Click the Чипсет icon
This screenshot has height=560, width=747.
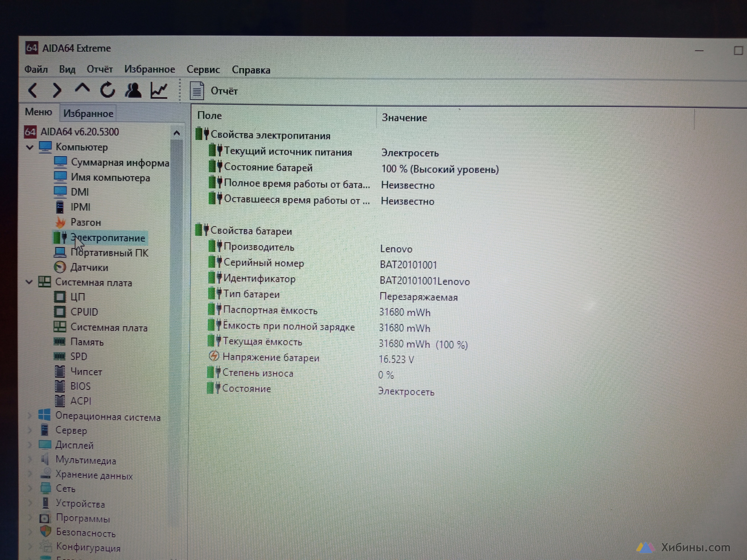(x=60, y=371)
